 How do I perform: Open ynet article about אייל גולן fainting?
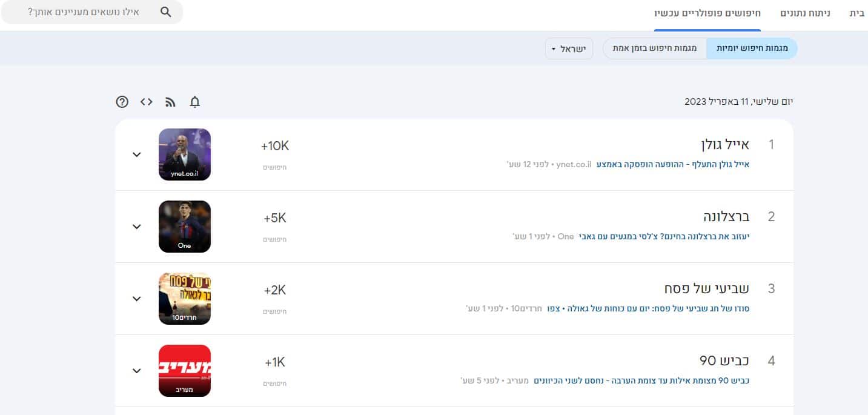[673, 164]
